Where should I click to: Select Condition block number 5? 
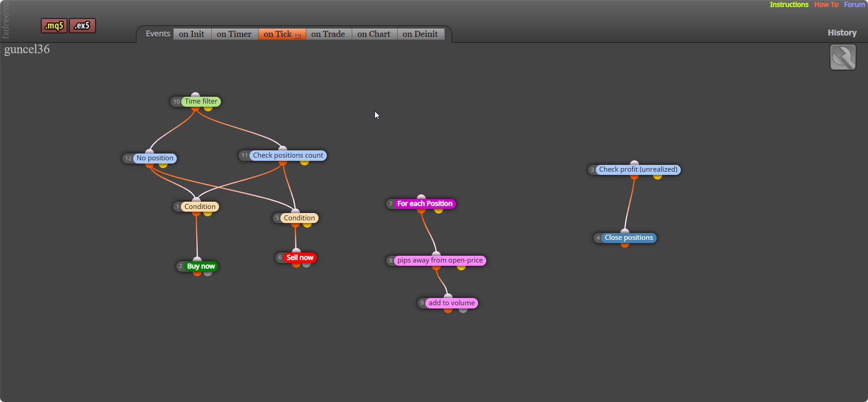pyautogui.click(x=299, y=218)
